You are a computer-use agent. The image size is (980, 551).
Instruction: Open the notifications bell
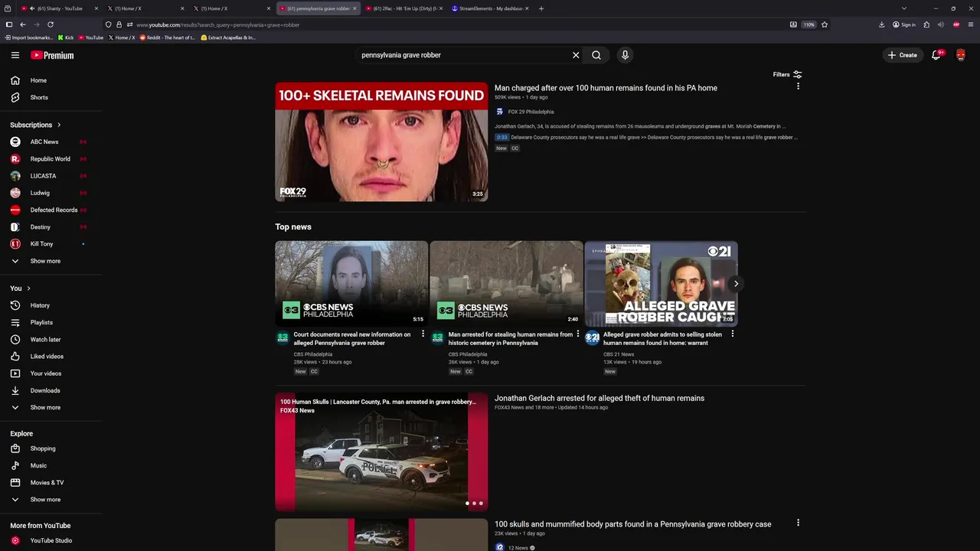pyautogui.click(x=936, y=55)
